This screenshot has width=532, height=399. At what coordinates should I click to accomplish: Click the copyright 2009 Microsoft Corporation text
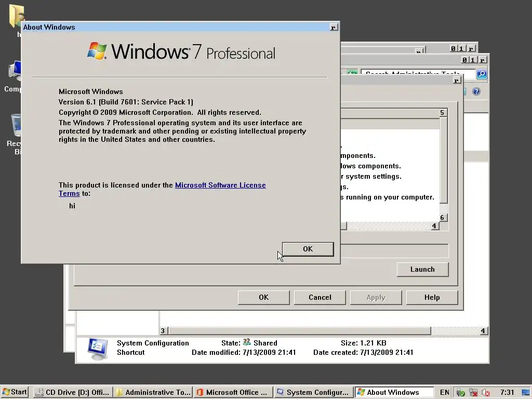pos(160,113)
